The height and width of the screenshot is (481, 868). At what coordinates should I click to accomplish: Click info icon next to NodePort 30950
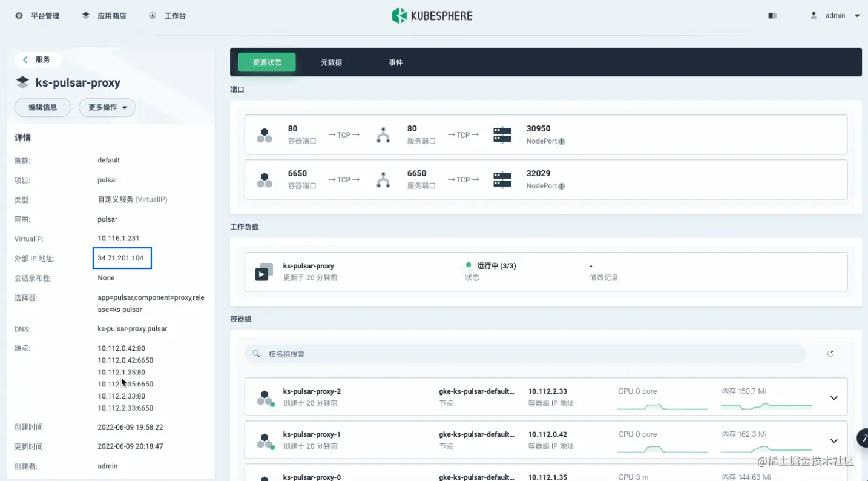pos(562,142)
